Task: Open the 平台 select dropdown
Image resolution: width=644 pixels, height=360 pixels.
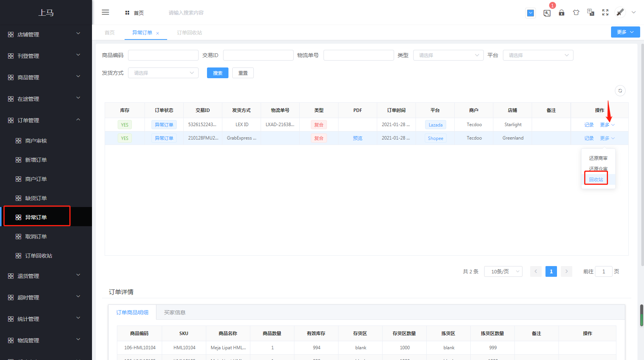Action: [x=538, y=55]
